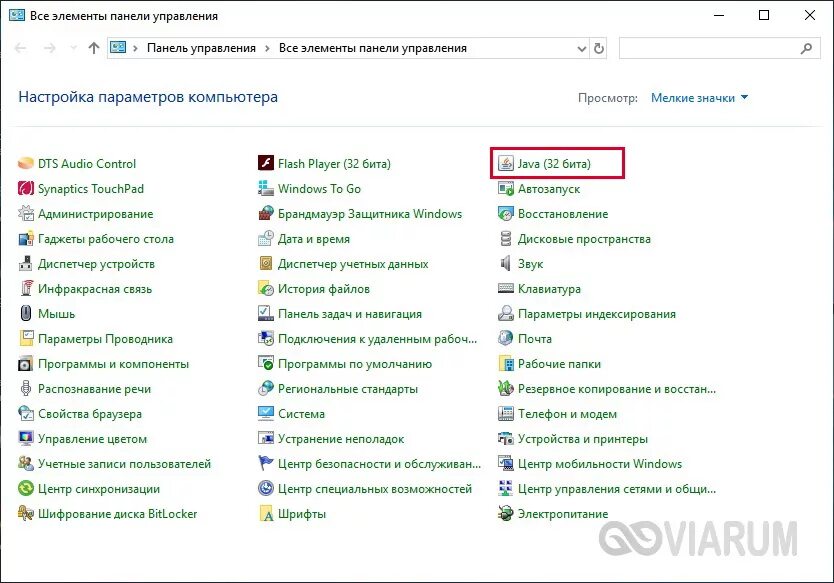Click Все элементы панели управления breadcrumb
Image resolution: width=834 pixels, height=583 pixels.
373,48
